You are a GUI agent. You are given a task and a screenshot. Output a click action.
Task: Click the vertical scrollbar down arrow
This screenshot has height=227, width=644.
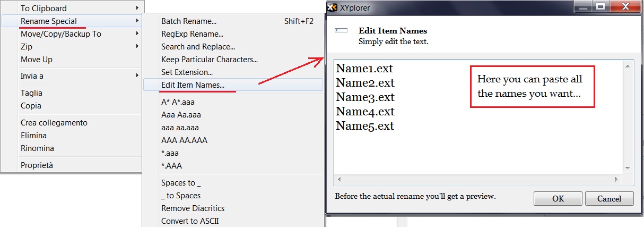tap(628, 168)
